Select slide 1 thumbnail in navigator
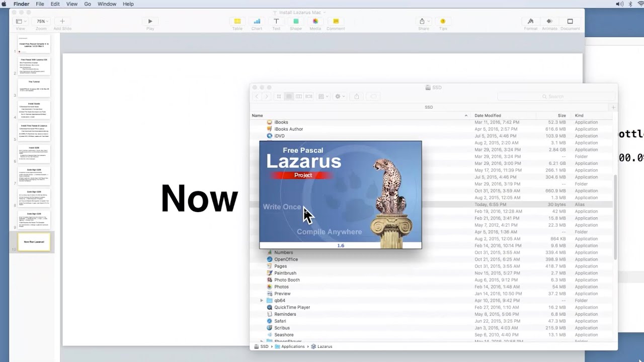This screenshot has height=362, width=644. coord(34,44)
